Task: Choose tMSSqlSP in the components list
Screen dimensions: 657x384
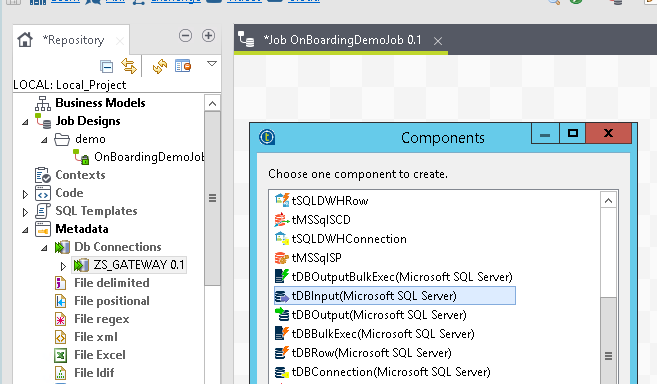Action: point(316,258)
